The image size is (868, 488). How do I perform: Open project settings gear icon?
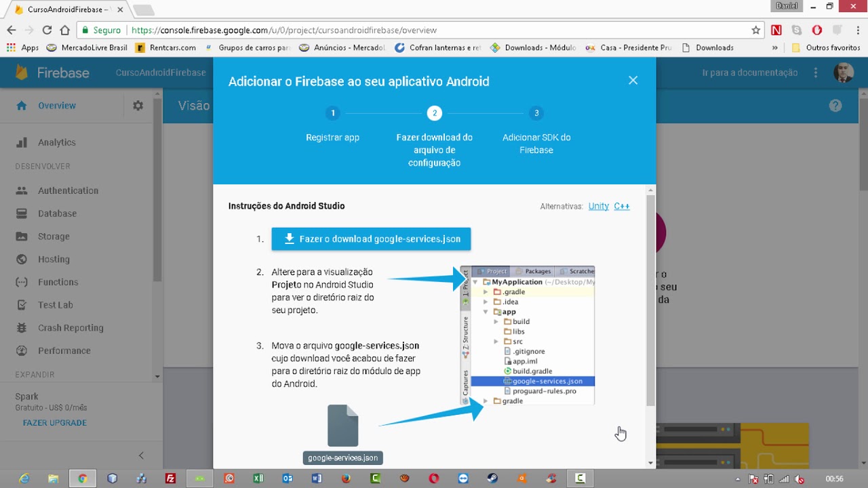[x=138, y=106]
